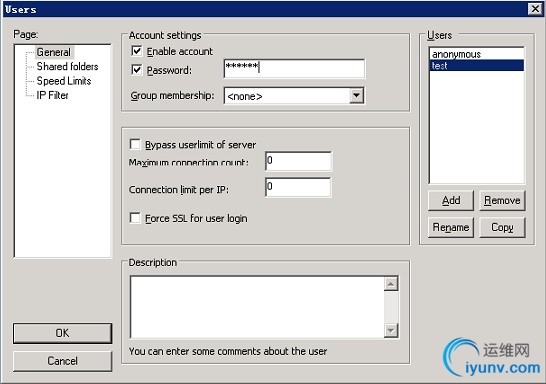Image resolution: width=546 pixels, height=384 pixels.
Task: Select the General page
Action: click(54, 52)
